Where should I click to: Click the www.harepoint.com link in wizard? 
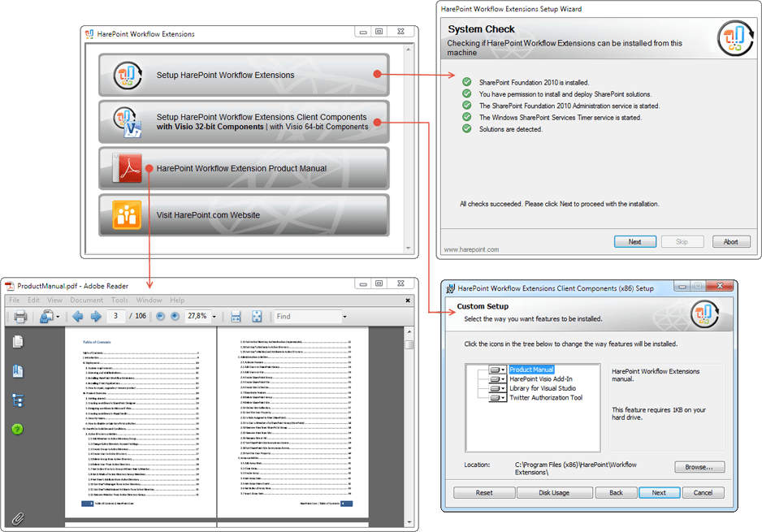tap(471, 249)
